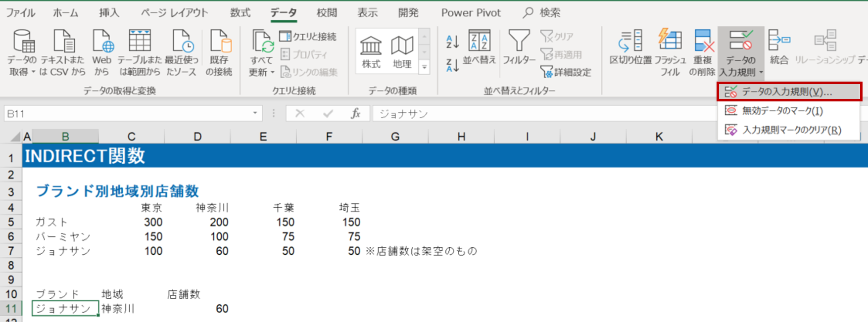The height and width of the screenshot is (322, 868).
Task: Expand the データの種類 gallery more arrow
Action: tap(424, 67)
